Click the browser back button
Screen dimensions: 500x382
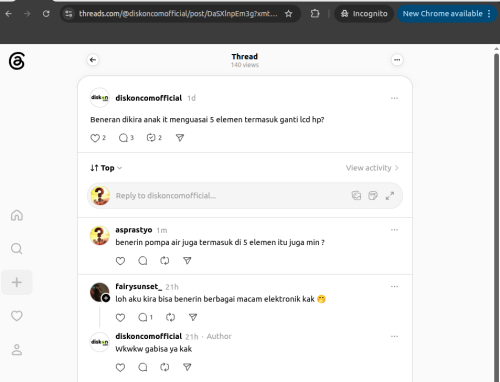[x=9, y=14]
